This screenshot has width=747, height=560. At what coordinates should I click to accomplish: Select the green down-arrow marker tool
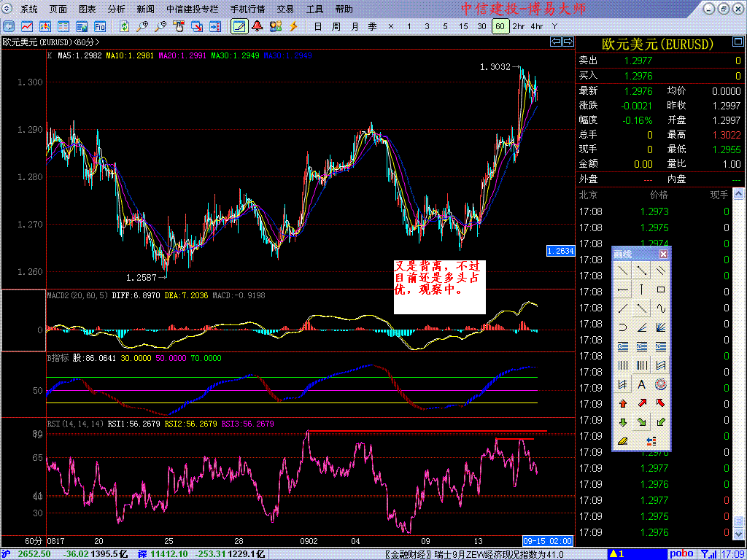[622, 422]
